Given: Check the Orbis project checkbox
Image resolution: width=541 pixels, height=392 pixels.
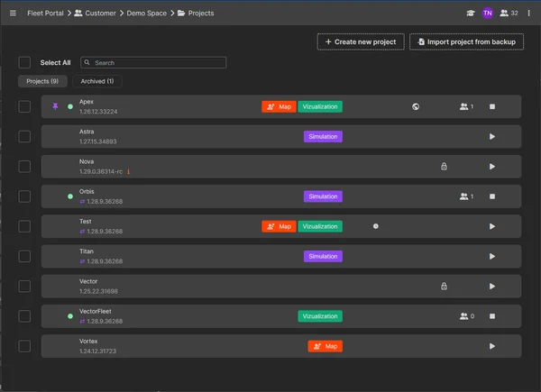Looking at the screenshot, I should [24, 196].
